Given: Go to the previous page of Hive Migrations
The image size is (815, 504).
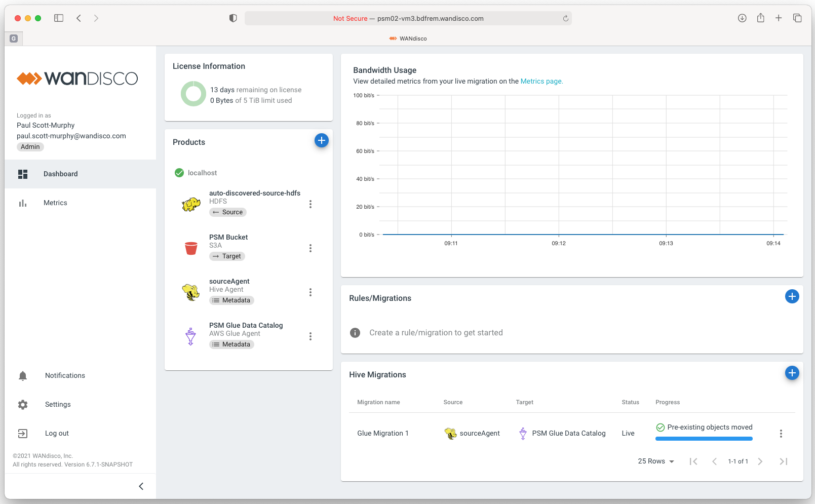Looking at the screenshot, I should click(715, 461).
